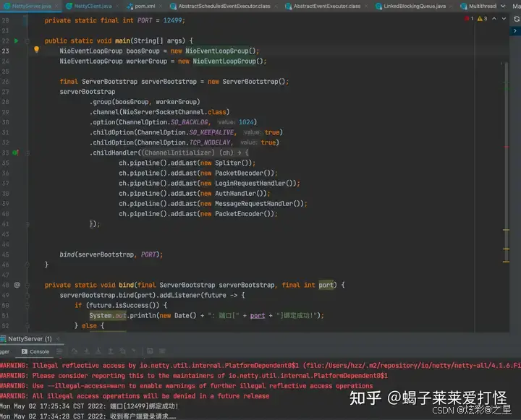Click layout options icon next to Console
Viewport: 521px width, 420px height.
[59, 351]
